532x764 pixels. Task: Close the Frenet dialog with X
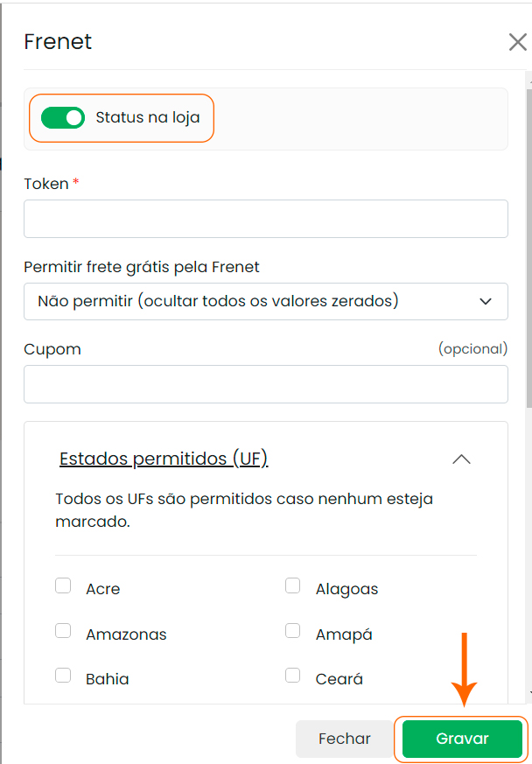517,42
